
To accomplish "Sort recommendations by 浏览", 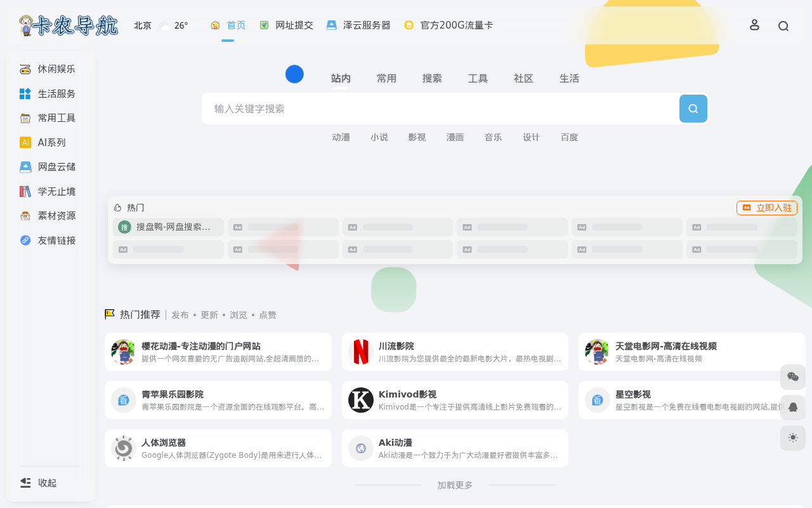I will [239, 315].
